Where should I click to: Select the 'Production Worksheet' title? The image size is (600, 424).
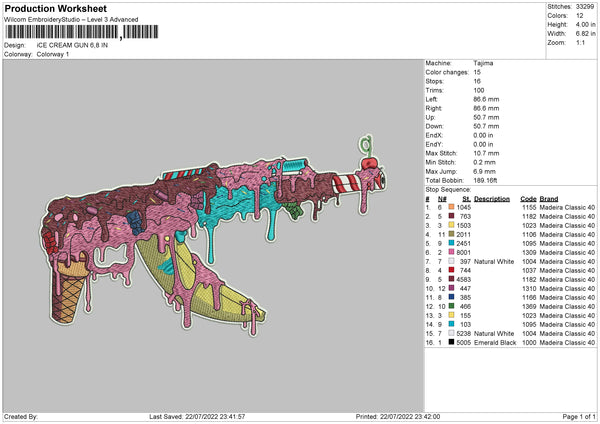pyautogui.click(x=55, y=8)
